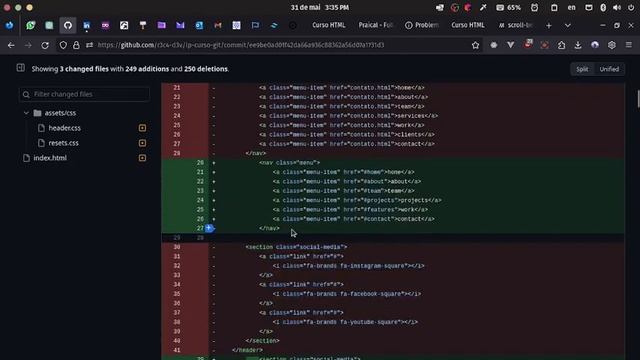Viewport: 640px width, 360px height.
Task: Show site security lock details
Action: 76,45
